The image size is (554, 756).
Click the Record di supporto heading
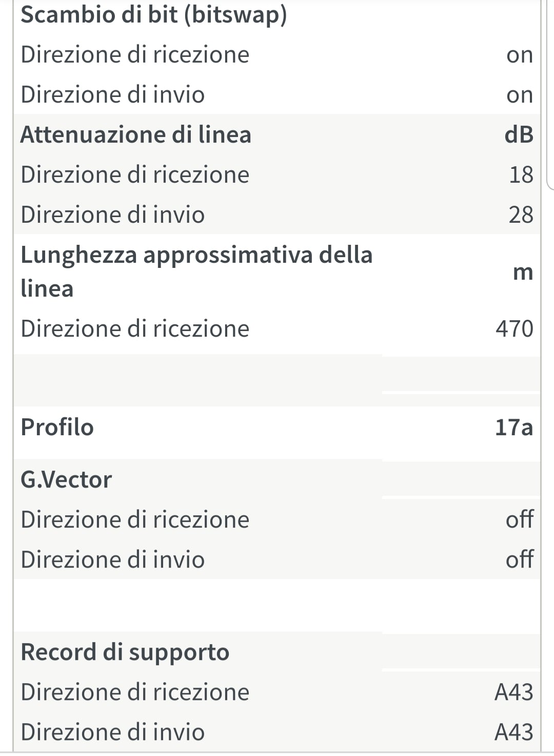(x=125, y=652)
